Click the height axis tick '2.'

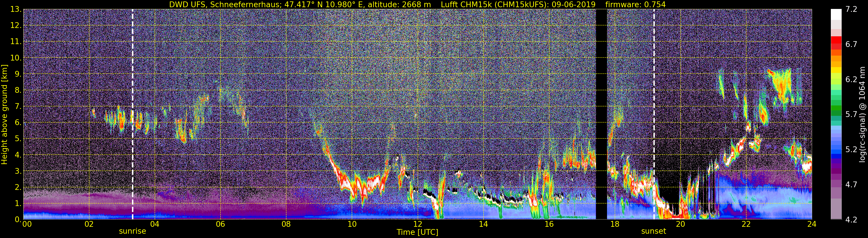pos(18,187)
